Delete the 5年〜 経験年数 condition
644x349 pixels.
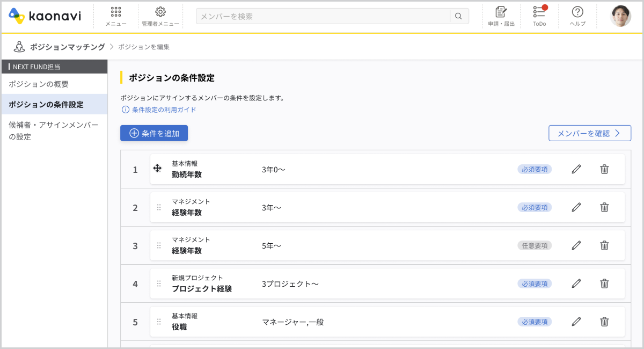click(x=604, y=245)
